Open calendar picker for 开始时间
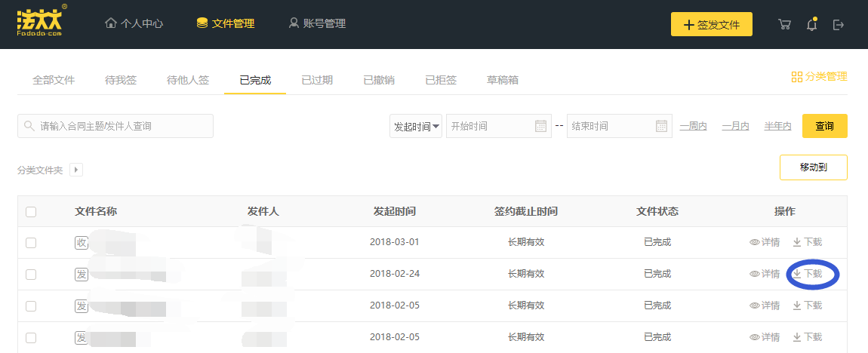 click(x=541, y=126)
